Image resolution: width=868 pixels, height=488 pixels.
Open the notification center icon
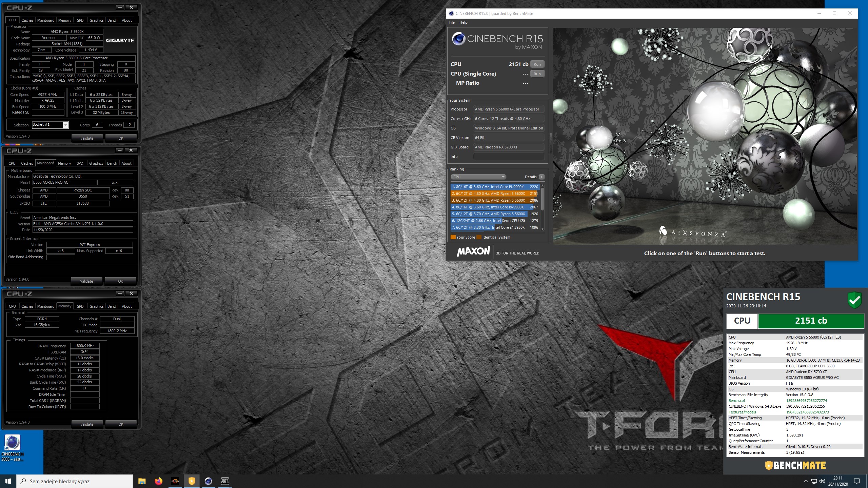(x=857, y=481)
